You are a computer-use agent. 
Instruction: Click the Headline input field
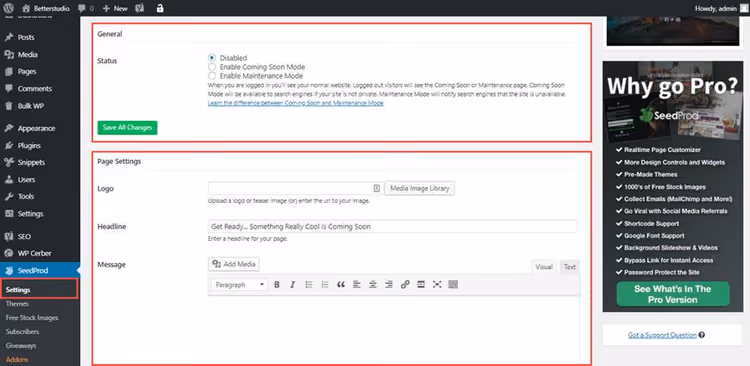tap(392, 226)
